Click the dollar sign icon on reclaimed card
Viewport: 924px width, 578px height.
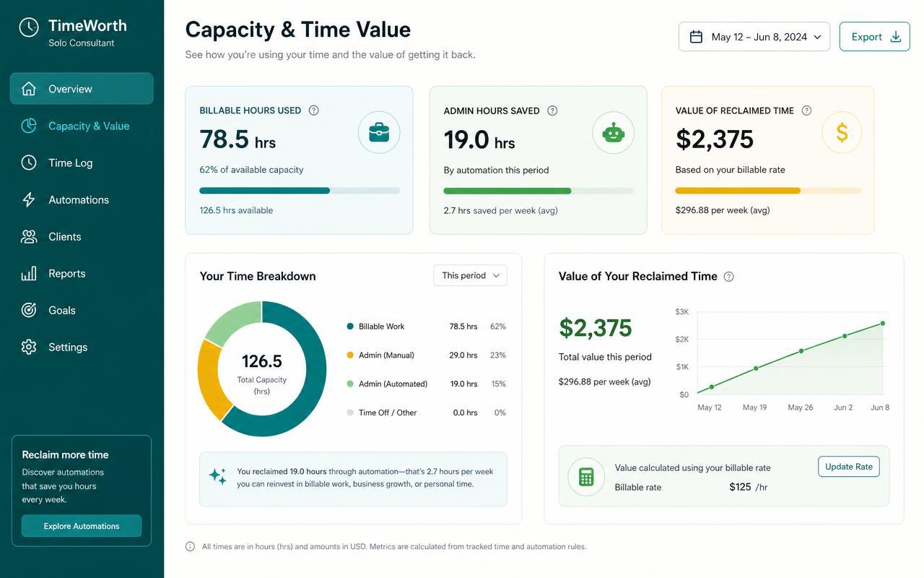point(842,132)
